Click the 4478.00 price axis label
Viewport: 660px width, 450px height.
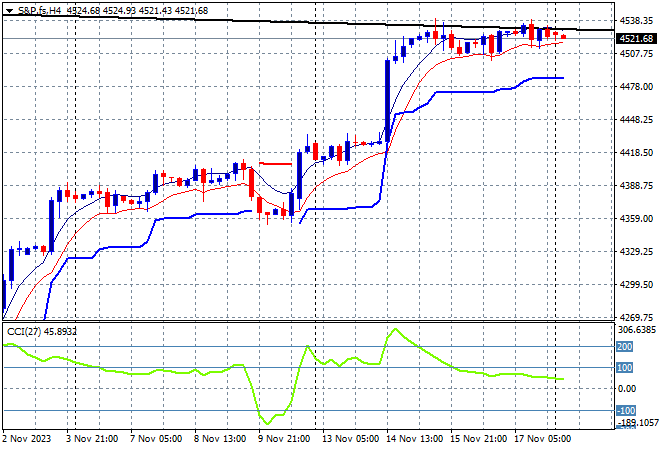pyautogui.click(x=636, y=87)
